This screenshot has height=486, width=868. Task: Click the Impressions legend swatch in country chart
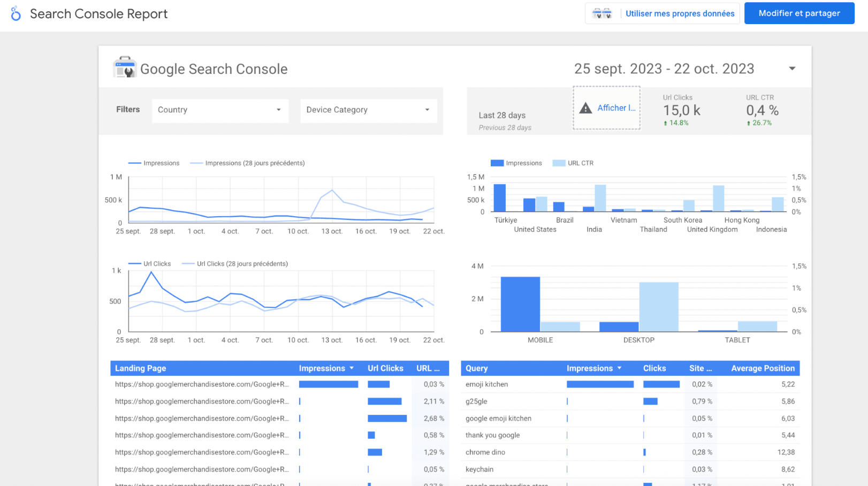(x=497, y=163)
